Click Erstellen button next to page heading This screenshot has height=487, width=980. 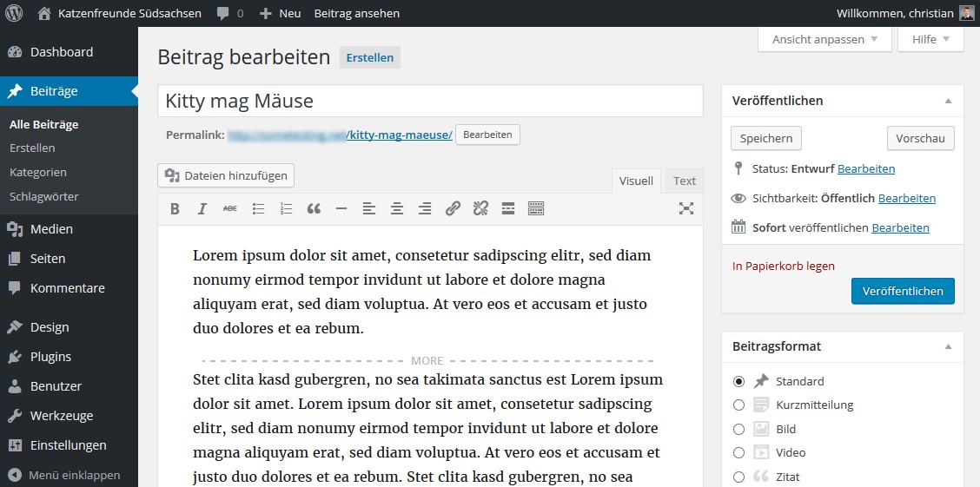pyautogui.click(x=370, y=57)
